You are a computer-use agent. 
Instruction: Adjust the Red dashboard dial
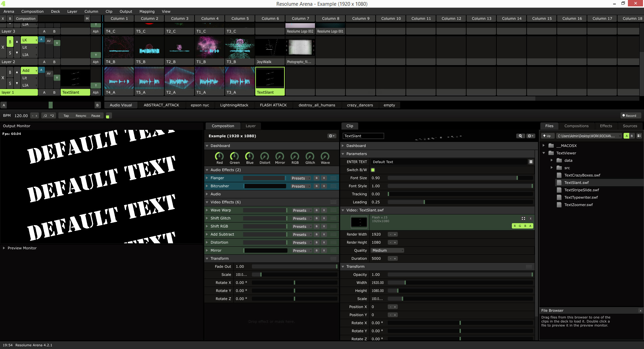click(219, 156)
